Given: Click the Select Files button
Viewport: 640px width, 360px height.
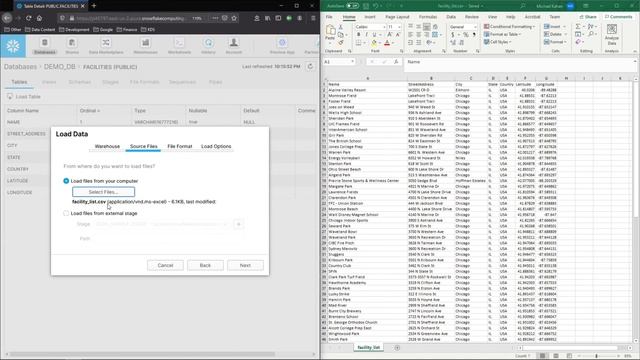Looking at the screenshot, I should [x=103, y=192].
